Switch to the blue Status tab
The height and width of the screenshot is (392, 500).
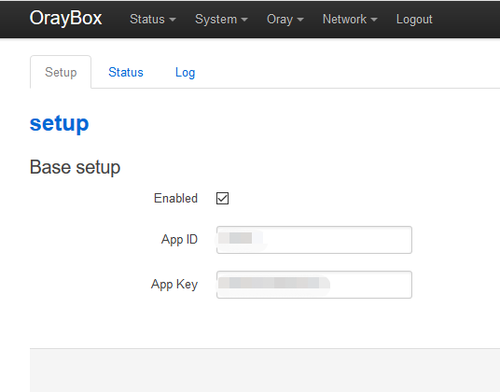click(x=126, y=72)
